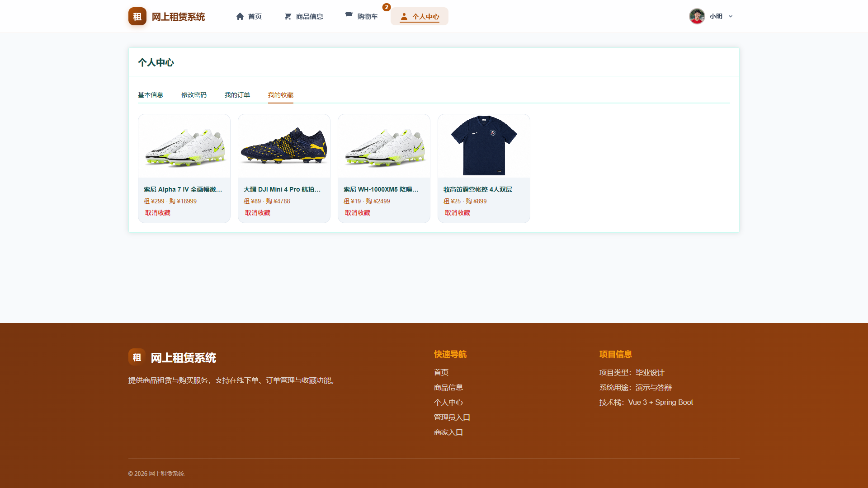The height and width of the screenshot is (488, 868).
Task: Click the shopping cart icon beside 商品信息
Action: 288,16
